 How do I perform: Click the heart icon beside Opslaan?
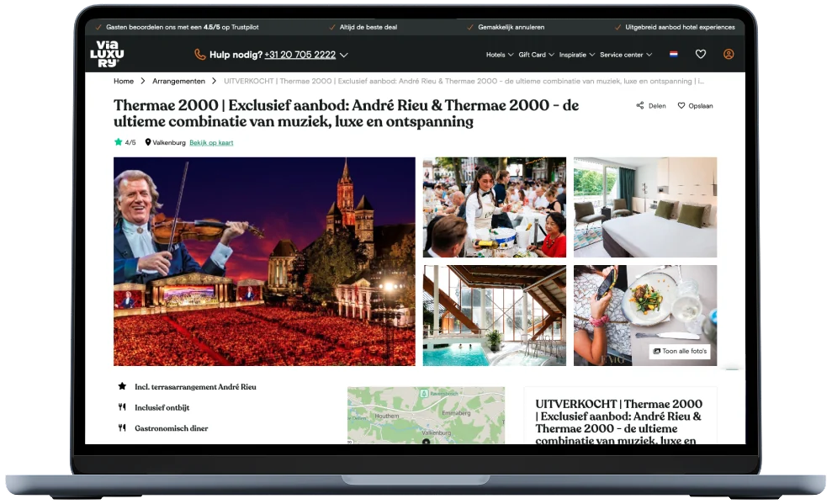tap(681, 105)
